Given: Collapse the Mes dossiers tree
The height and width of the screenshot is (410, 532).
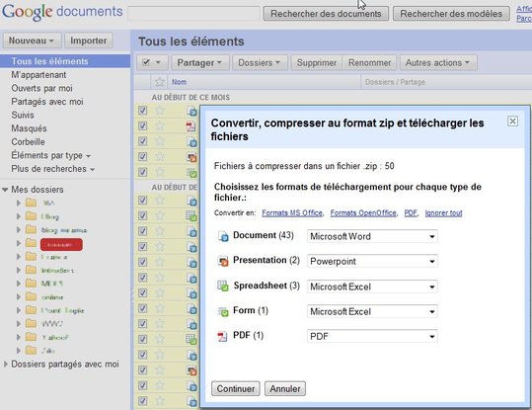Looking at the screenshot, I should [x=5, y=190].
